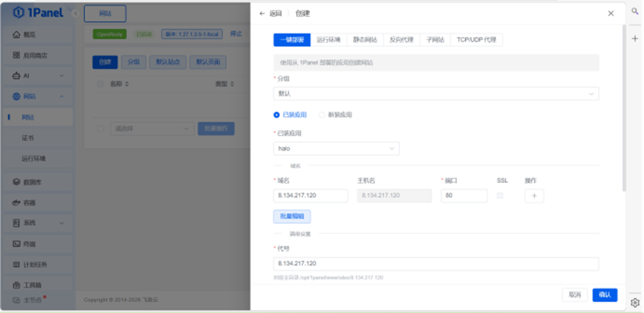Click the 代号 input field
Image resolution: width=644 pixels, height=313 pixels.
[x=436, y=264]
